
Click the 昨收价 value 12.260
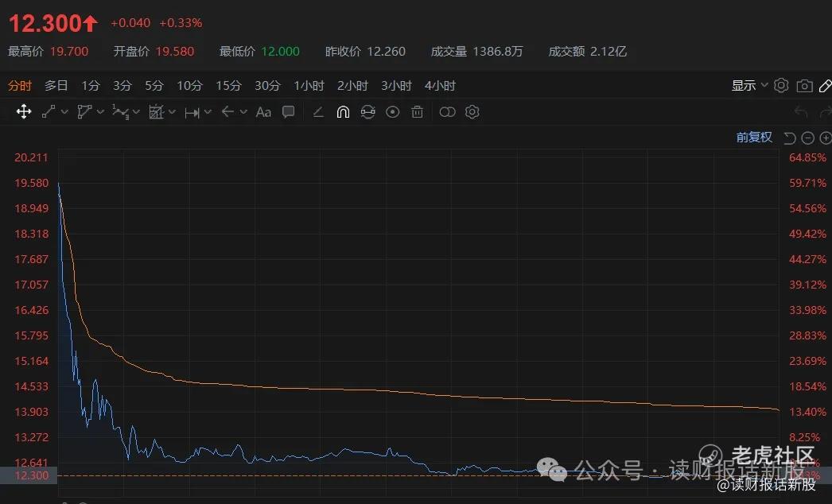coord(386,52)
